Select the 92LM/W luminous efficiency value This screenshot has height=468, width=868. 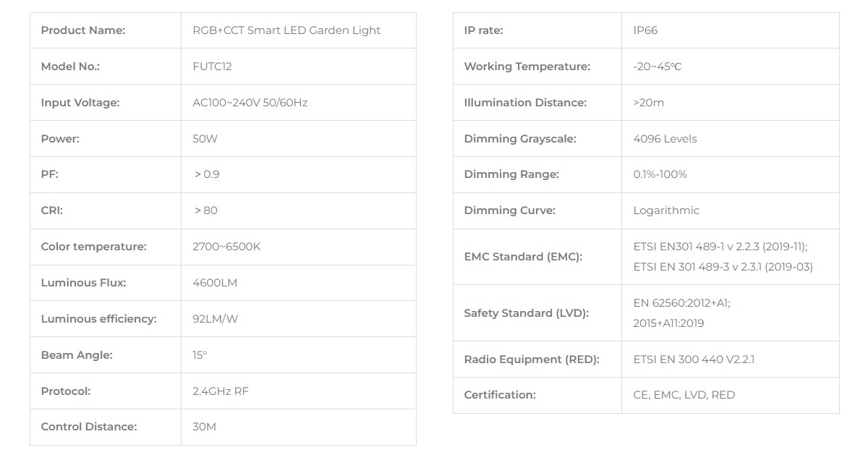[215, 319]
